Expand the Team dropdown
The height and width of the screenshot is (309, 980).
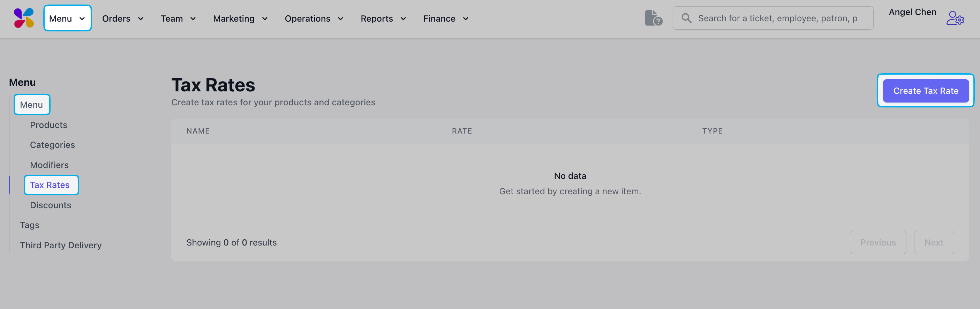[178, 18]
